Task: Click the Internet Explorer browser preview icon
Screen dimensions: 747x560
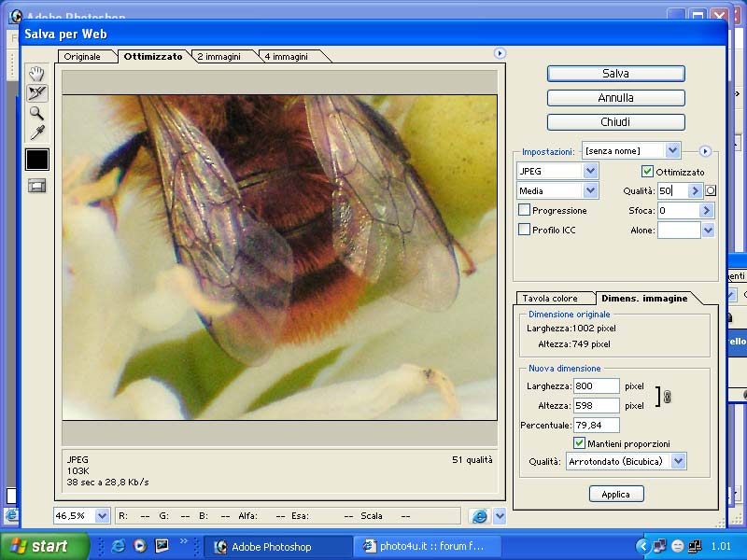Action: tap(479, 515)
